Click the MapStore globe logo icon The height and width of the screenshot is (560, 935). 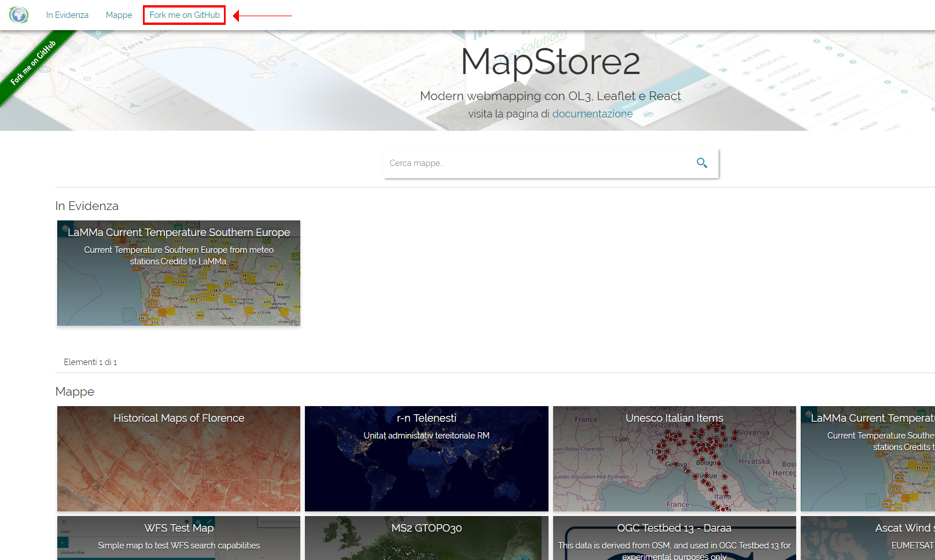[19, 14]
